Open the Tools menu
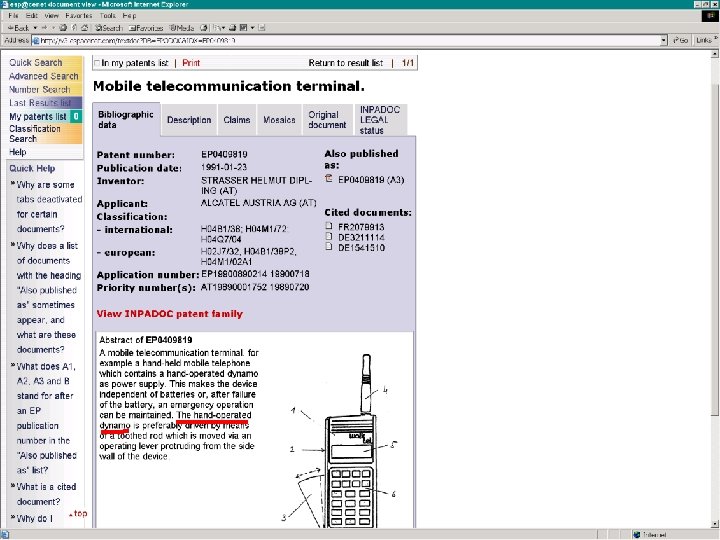720x540 pixels. coord(107,15)
